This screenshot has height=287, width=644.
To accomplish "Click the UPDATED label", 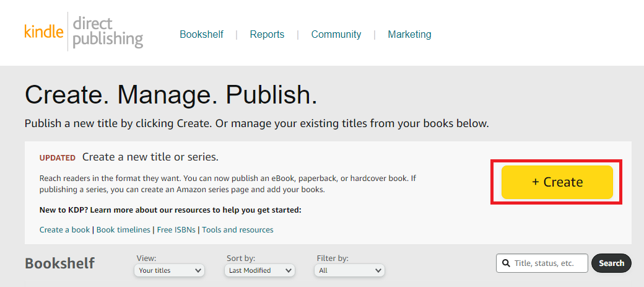I will click(58, 157).
